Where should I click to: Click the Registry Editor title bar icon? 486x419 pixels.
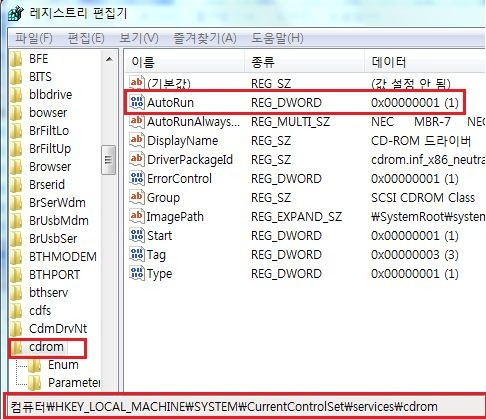point(16,13)
